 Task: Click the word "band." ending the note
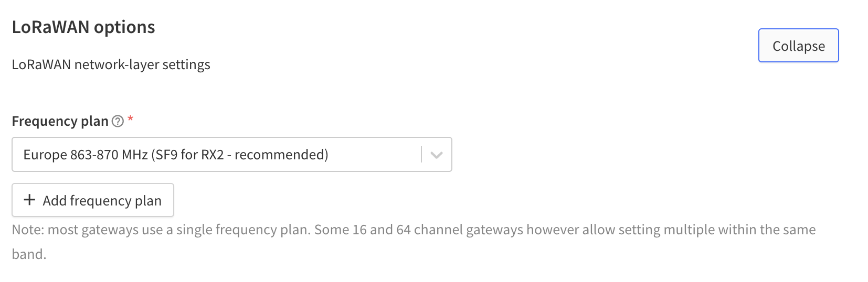click(29, 254)
